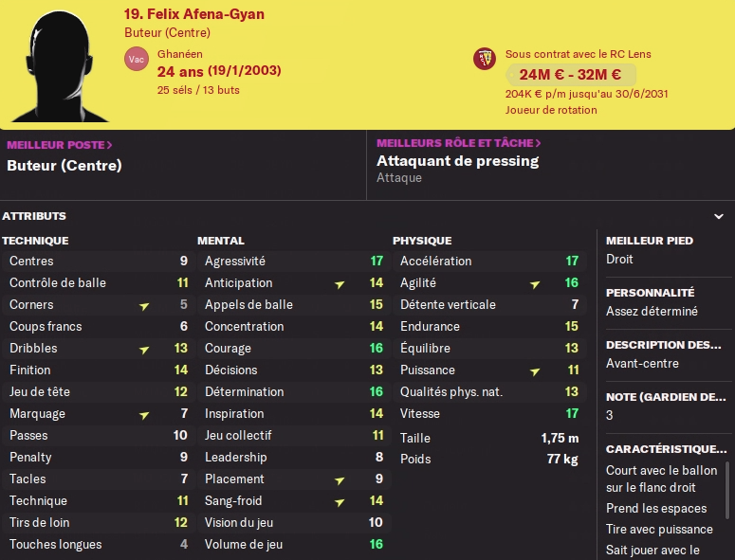Click the yellow arrow beside Marquage

[144, 414]
